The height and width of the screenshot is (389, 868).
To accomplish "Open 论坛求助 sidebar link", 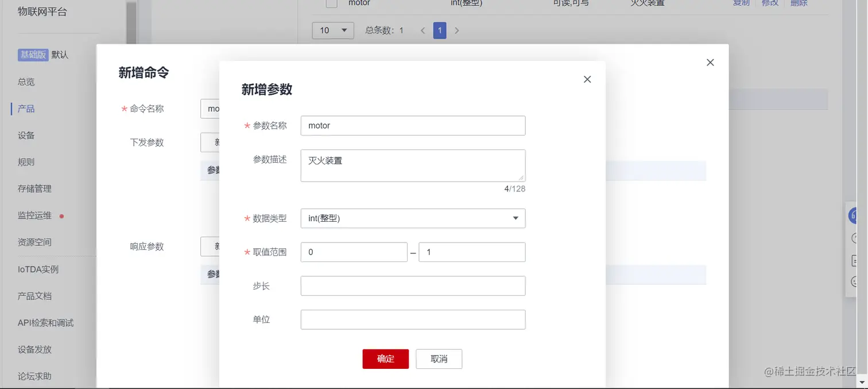I will 34,376.
